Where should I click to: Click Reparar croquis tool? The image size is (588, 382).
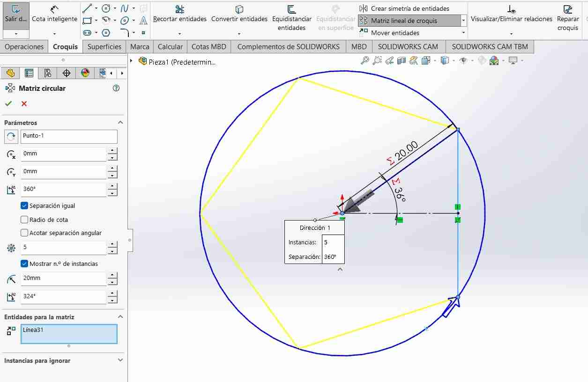click(x=568, y=18)
